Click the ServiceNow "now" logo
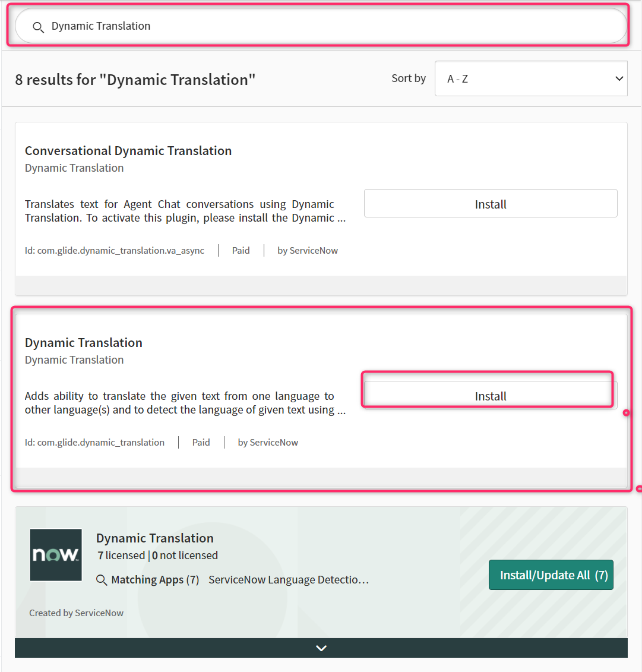This screenshot has width=642, height=672. pyautogui.click(x=56, y=554)
